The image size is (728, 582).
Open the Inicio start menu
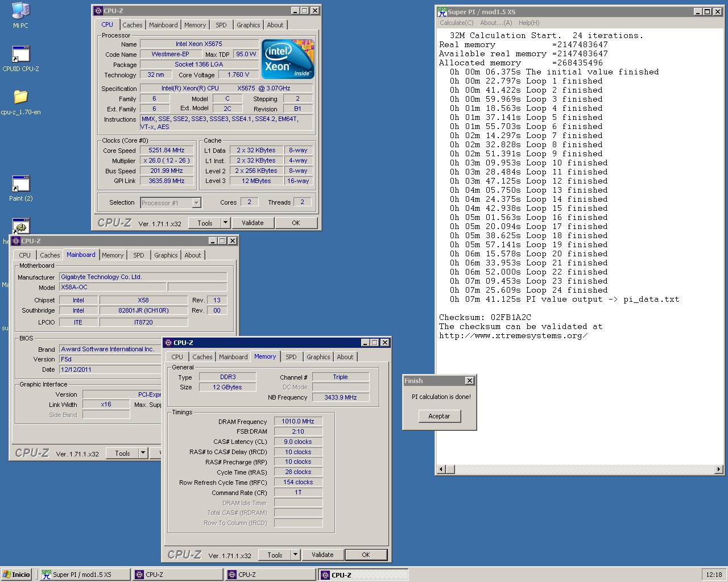click(x=16, y=575)
